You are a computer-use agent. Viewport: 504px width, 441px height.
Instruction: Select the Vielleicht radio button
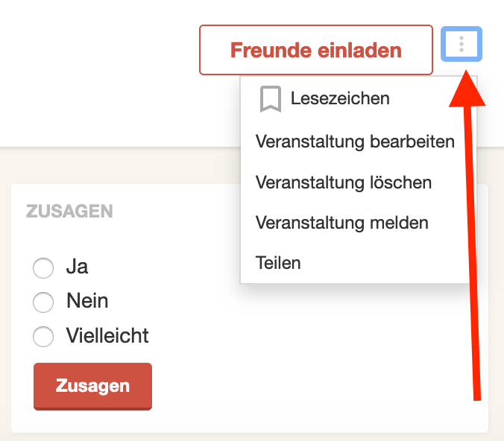point(43,336)
